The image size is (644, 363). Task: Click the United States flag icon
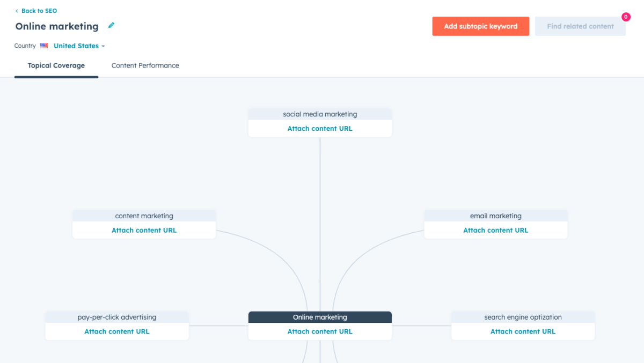tap(44, 46)
